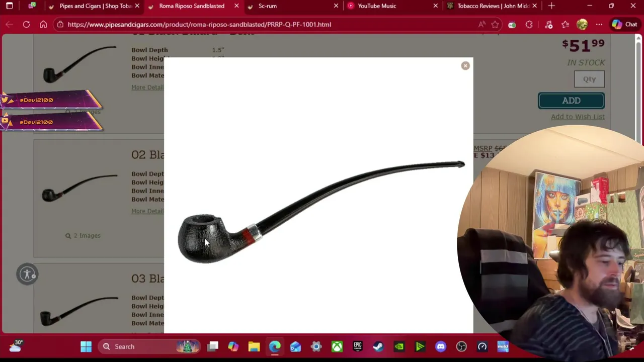The width and height of the screenshot is (644, 362).
Task: Click the first pipe thumbnail image
Action: click(79, 64)
